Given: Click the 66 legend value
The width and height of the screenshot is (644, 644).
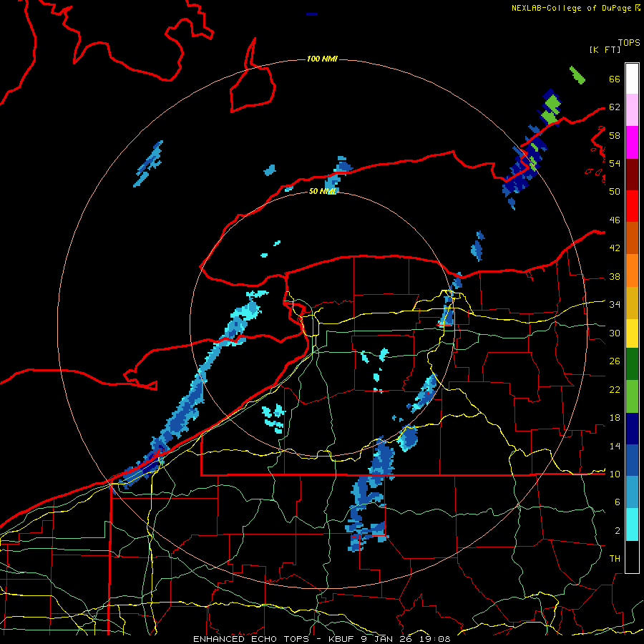Looking at the screenshot, I should click(615, 79).
